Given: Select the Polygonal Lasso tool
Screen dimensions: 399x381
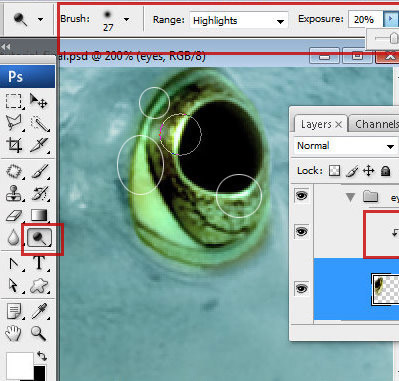Looking at the screenshot, I should [14, 123].
